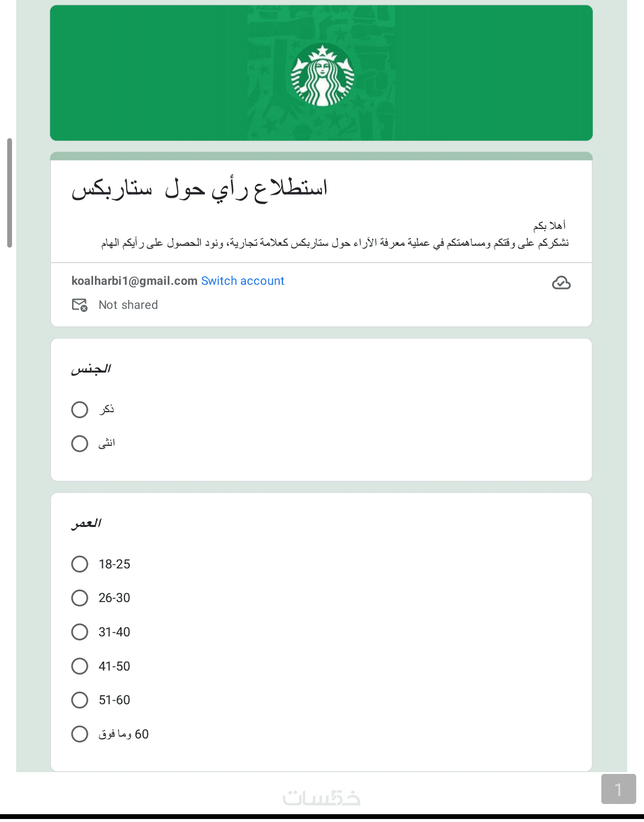Click the Switch account link
644x822 pixels.
click(243, 281)
